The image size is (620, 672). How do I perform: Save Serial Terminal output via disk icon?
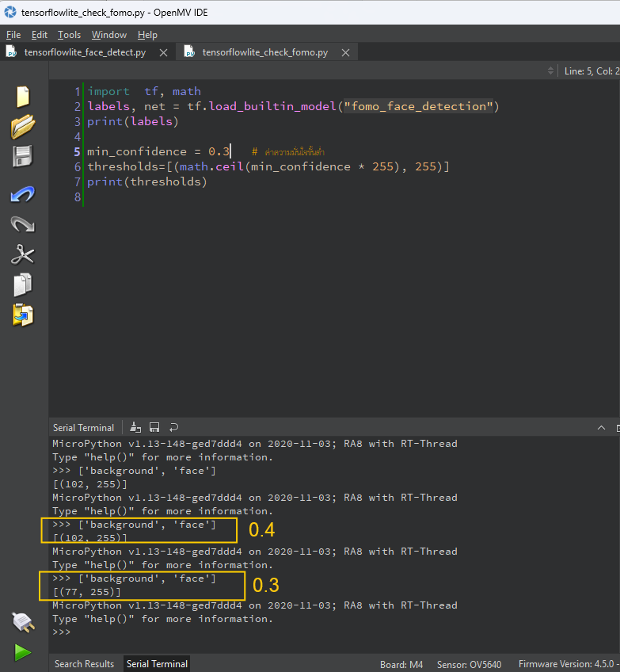[154, 427]
